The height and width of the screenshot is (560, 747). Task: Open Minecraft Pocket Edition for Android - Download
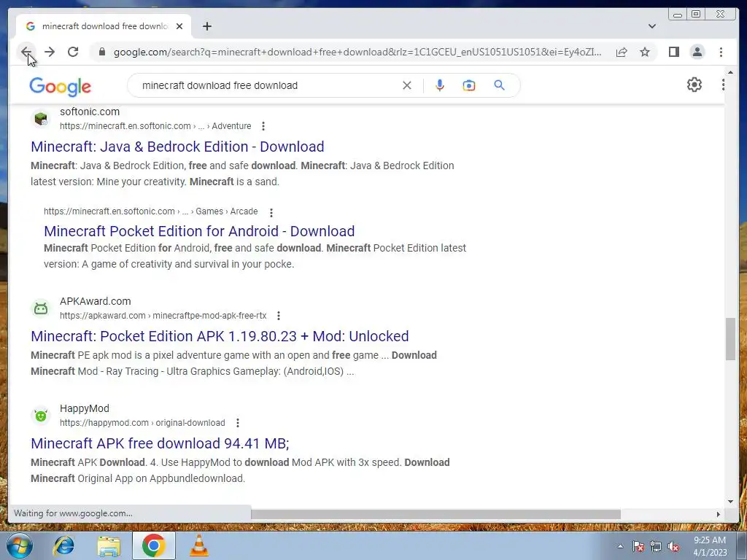coord(199,231)
